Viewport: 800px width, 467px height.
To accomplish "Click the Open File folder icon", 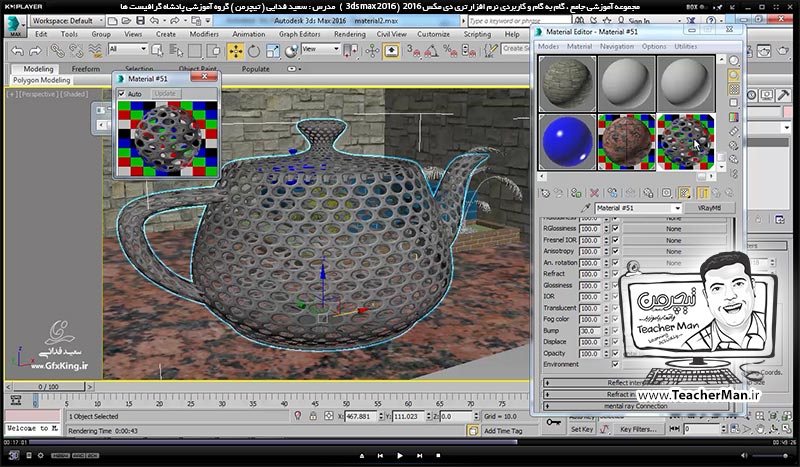I will tap(127, 20).
